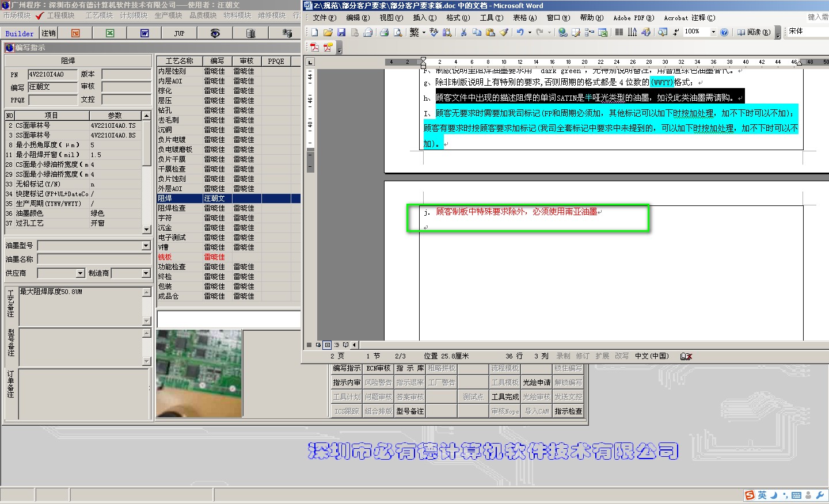Toggle 录制 macro recording in status bar
This screenshot has width=829, height=504.
[x=563, y=356]
